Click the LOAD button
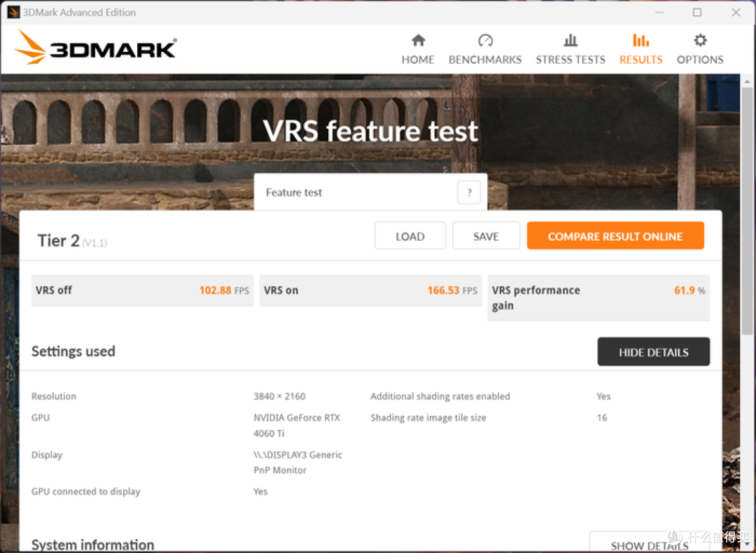This screenshot has width=756, height=553. point(409,236)
